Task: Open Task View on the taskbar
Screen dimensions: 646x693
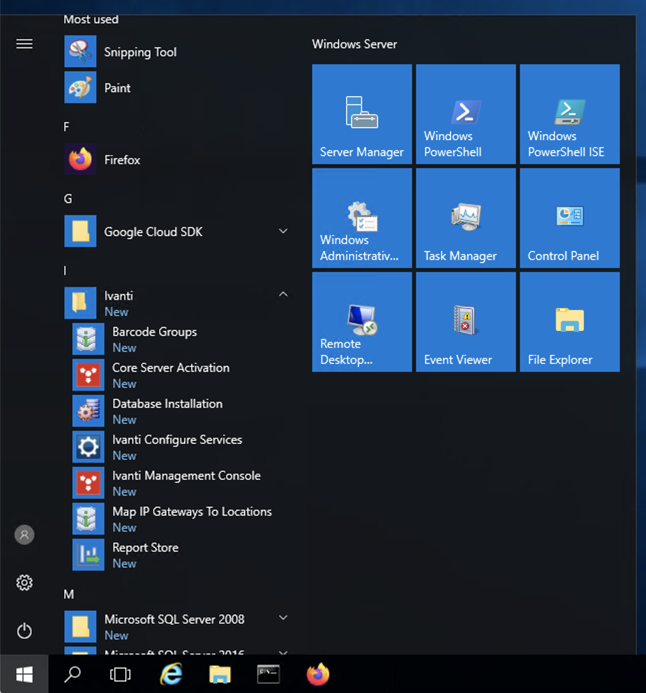Action: [120, 674]
